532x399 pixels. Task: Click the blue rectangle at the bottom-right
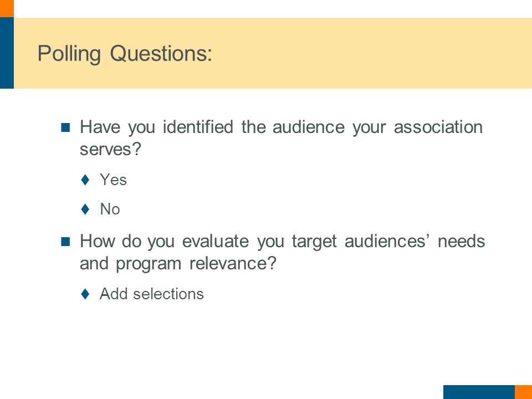(x=479, y=392)
